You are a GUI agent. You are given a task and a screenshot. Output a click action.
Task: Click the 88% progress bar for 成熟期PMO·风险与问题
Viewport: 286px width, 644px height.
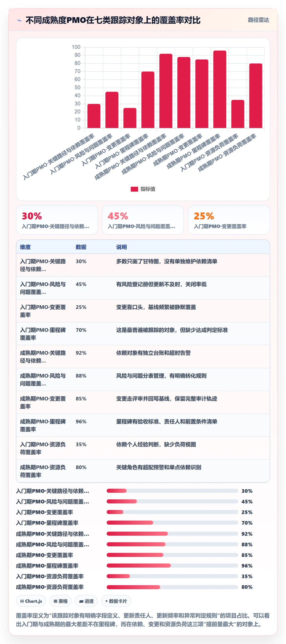click(x=172, y=544)
